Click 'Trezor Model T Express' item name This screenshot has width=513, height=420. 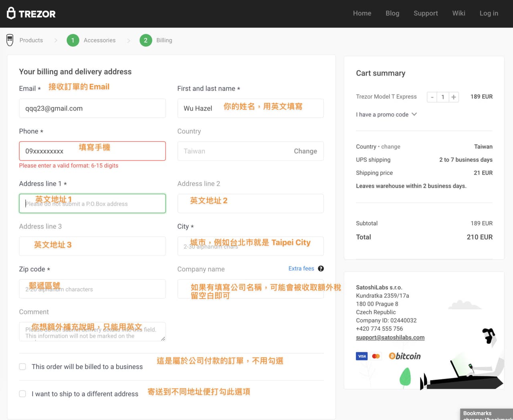pyautogui.click(x=386, y=96)
